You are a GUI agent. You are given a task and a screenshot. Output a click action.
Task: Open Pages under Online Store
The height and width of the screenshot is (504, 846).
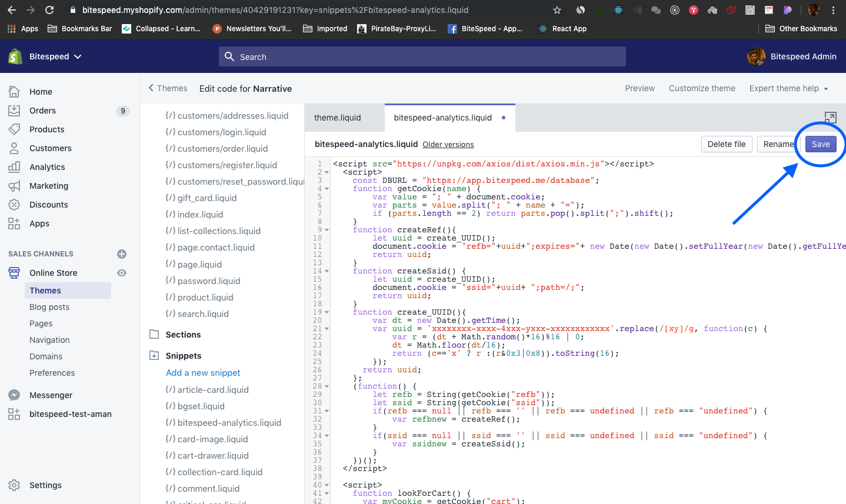(41, 323)
